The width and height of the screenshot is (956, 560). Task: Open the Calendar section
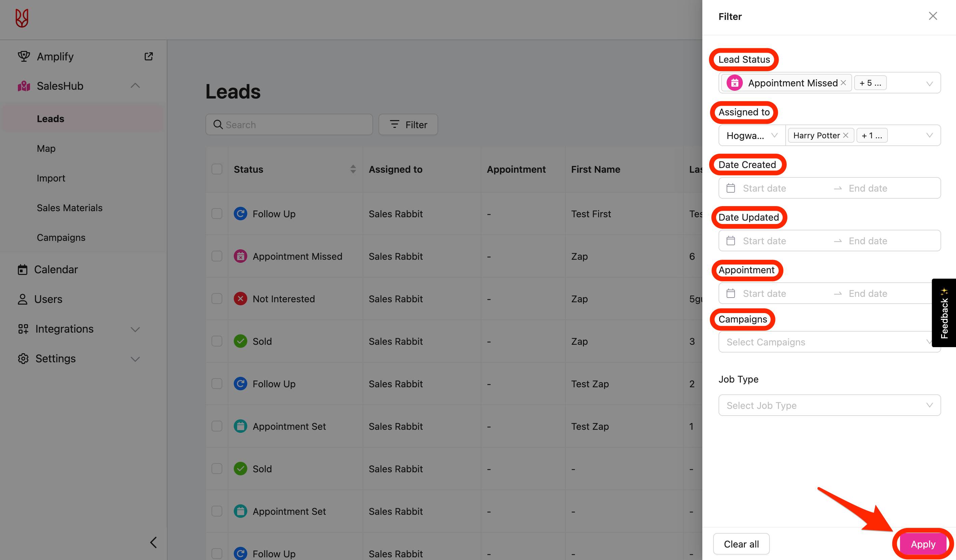coord(56,270)
